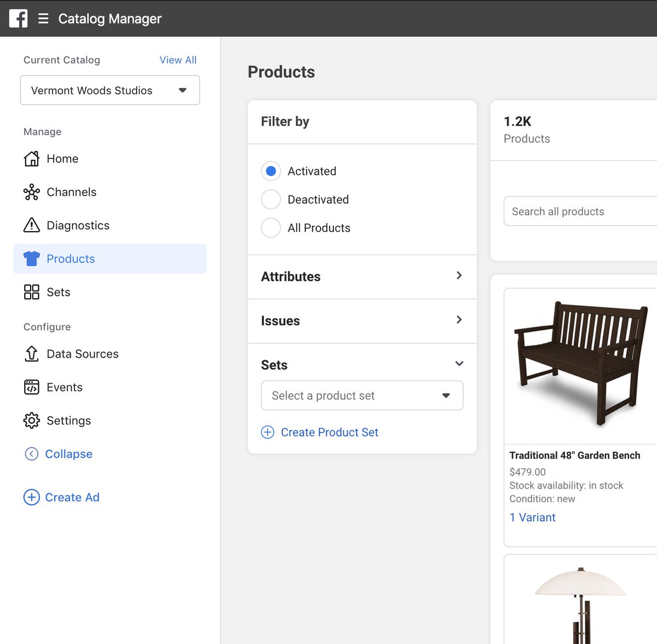Click the Sets grid icon

pos(32,292)
